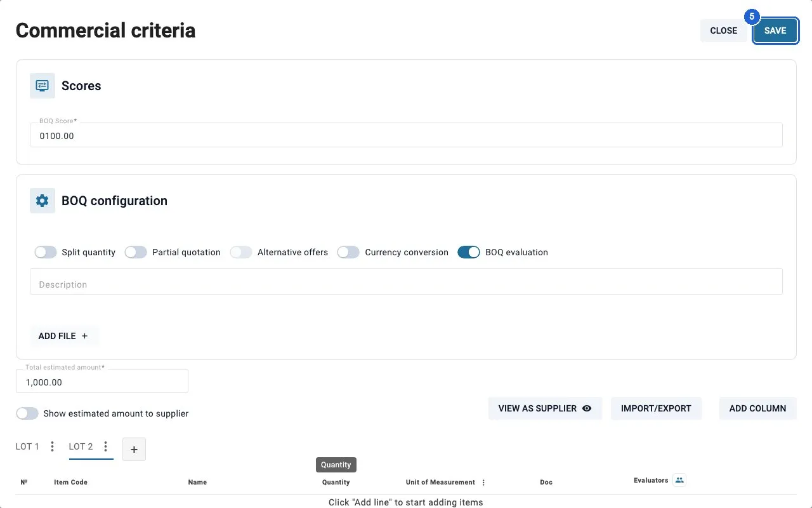The width and height of the screenshot is (812, 508).
Task: Add a new lot with plus button
Action: pos(134,450)
